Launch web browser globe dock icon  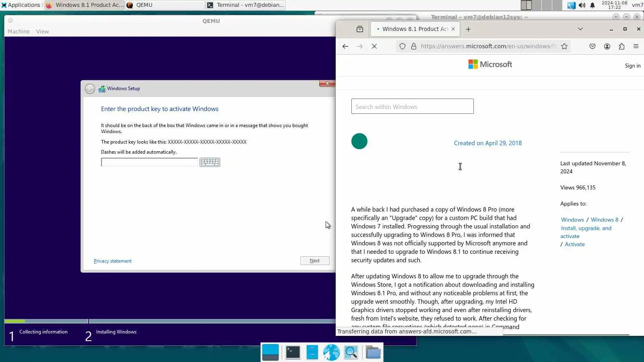pos(331,352)
